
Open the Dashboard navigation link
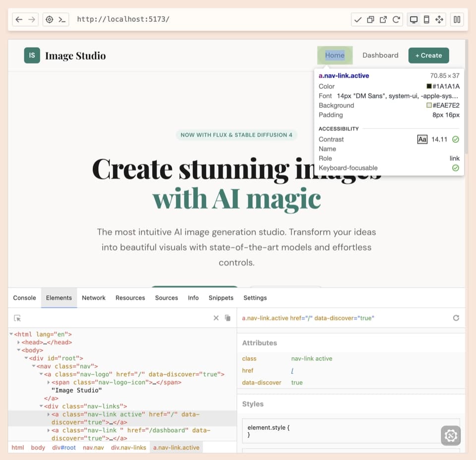coord(380,55)
